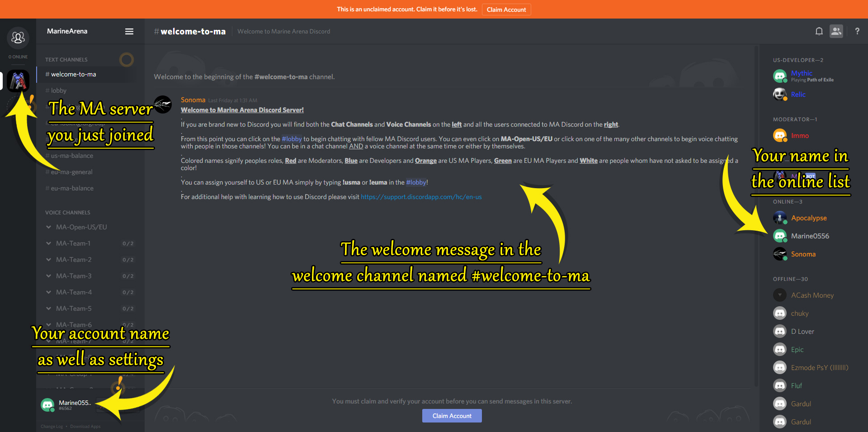The height and width of the screenshot is (432, 868).
Task: Click Sonoma's username in message header
Action: point(193,100)
